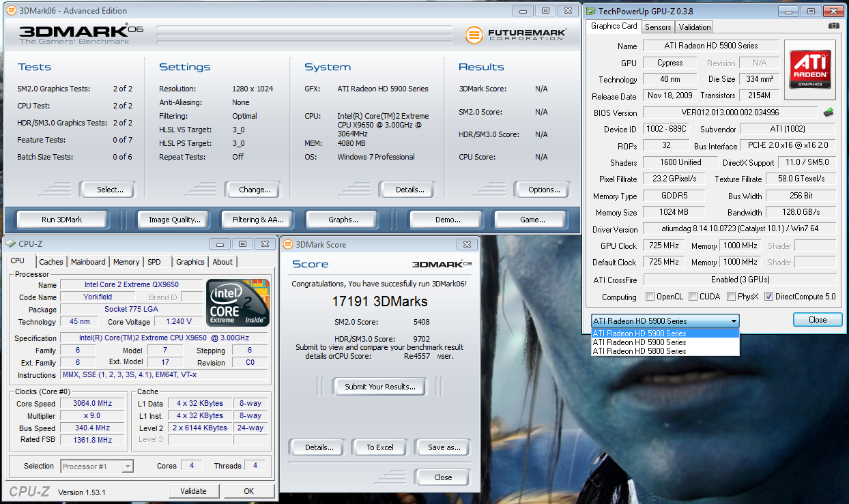Click the Validate button in CPU-Z

click(x=193, y=491)
